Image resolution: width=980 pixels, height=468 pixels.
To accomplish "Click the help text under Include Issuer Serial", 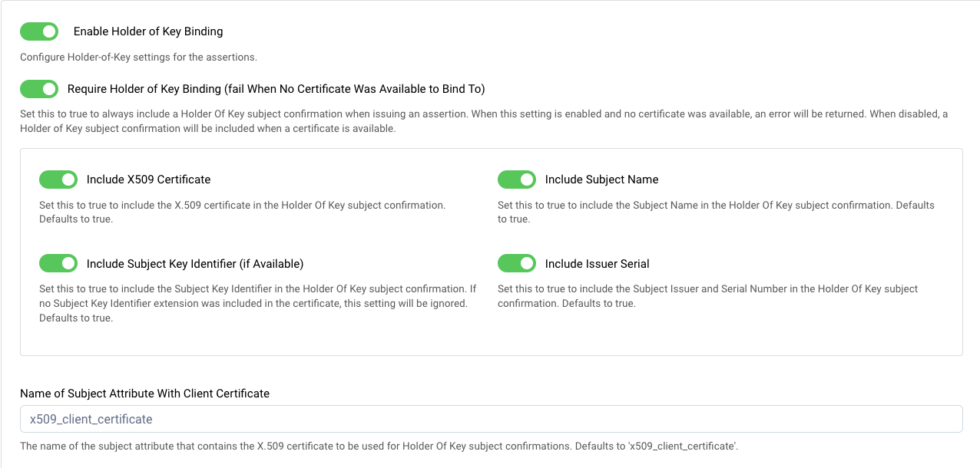I will [x=707, y=296].
